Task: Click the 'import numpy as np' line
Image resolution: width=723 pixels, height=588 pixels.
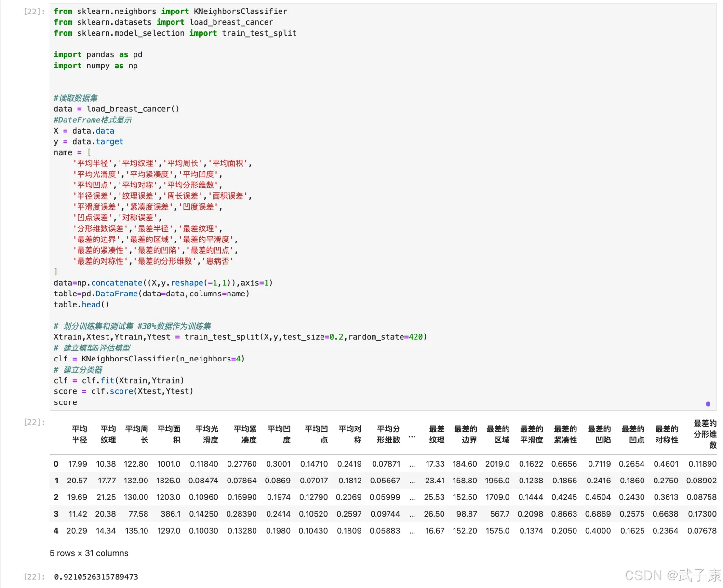Action: [96, 66]
